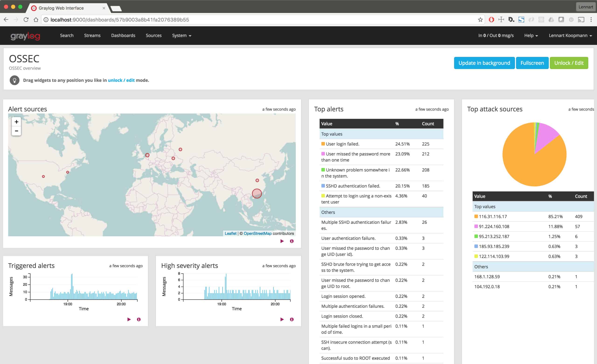Go to Streams
The height and width of the screenshot is (364, 597).
[92, 36]
